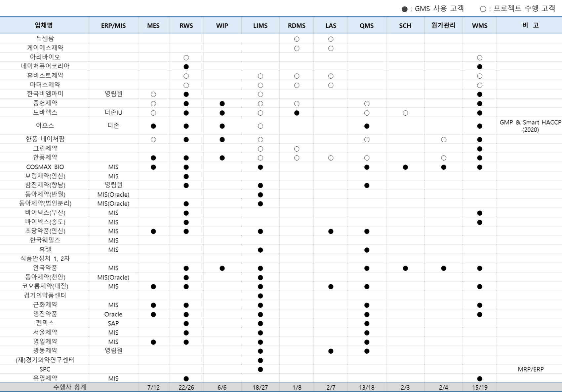The height and width of the screenshot is (392, 562).
Task: Select the 노바렉스 row name
Action: [x=45, y=112]
